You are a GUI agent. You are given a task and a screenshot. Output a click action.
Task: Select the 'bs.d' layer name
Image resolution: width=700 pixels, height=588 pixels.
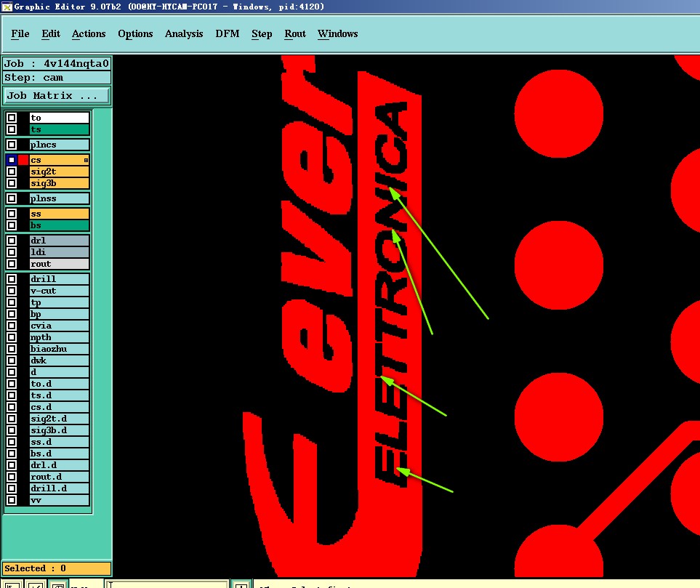[60, 453]
